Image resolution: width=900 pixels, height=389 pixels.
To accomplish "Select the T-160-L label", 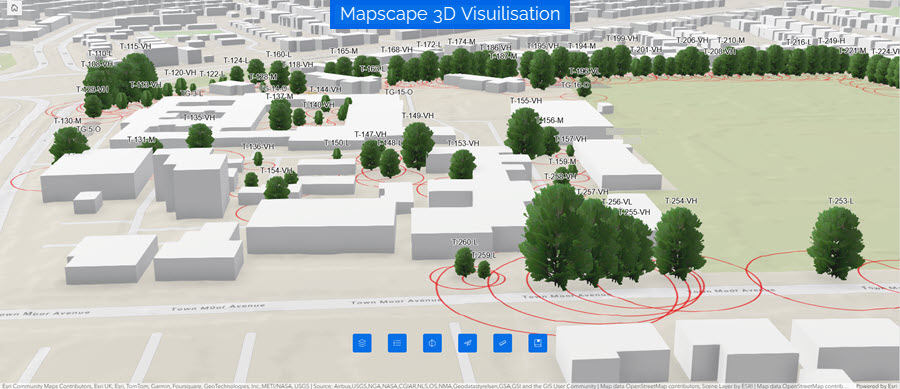I will [x=278, y=55].
